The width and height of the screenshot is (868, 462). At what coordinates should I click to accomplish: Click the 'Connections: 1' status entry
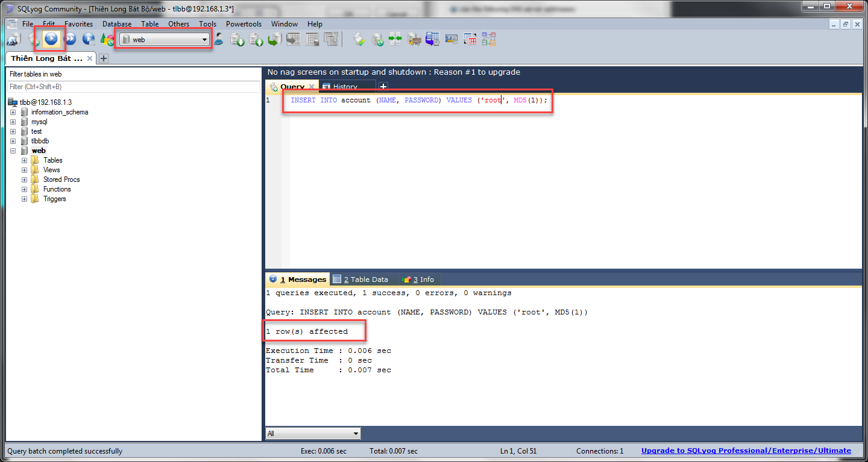pyautogui.click(x=600, y=451)
